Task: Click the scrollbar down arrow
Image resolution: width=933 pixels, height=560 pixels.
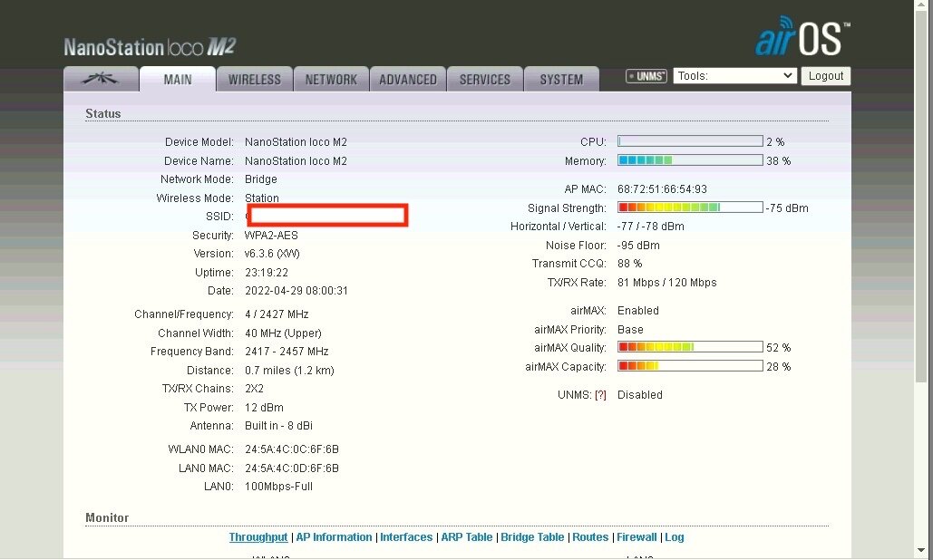Action: coord(920,551)
